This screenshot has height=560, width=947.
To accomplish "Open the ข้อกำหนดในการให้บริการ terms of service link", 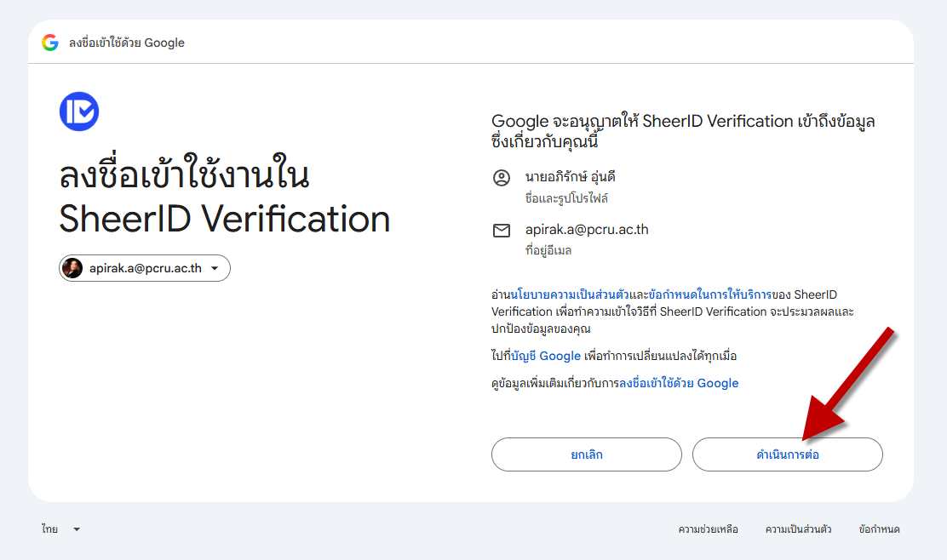I will click(x=709, y=294).
